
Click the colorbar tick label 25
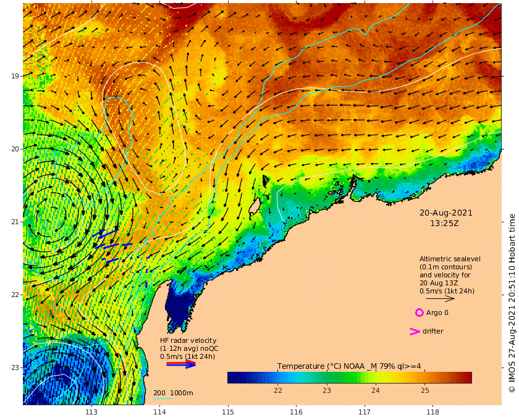pyautogui.click(x=425, y=390)
